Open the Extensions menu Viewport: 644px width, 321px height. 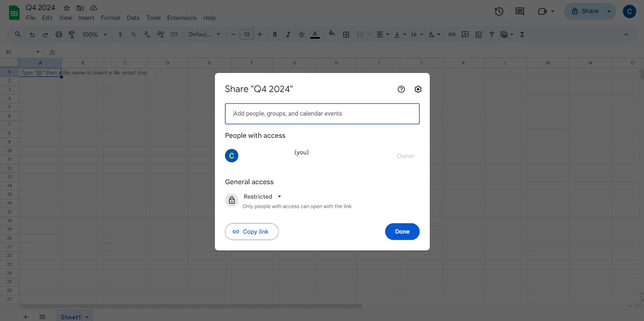[182, 18]
